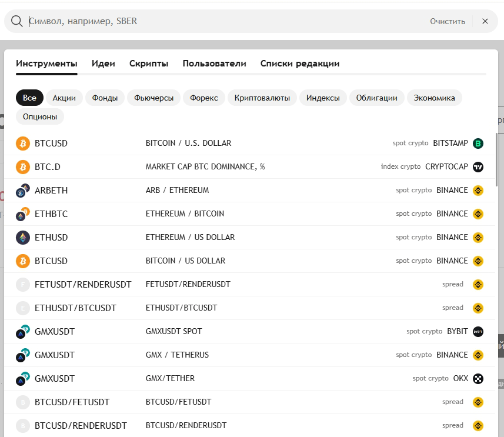Filter results by Криптовалюты
504x437 pixels.
(x=262, y=98)
